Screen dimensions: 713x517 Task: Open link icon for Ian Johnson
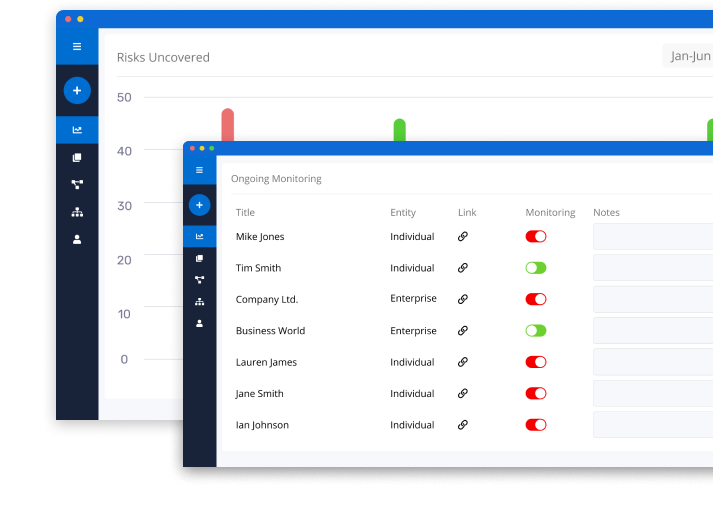[463, 425]
